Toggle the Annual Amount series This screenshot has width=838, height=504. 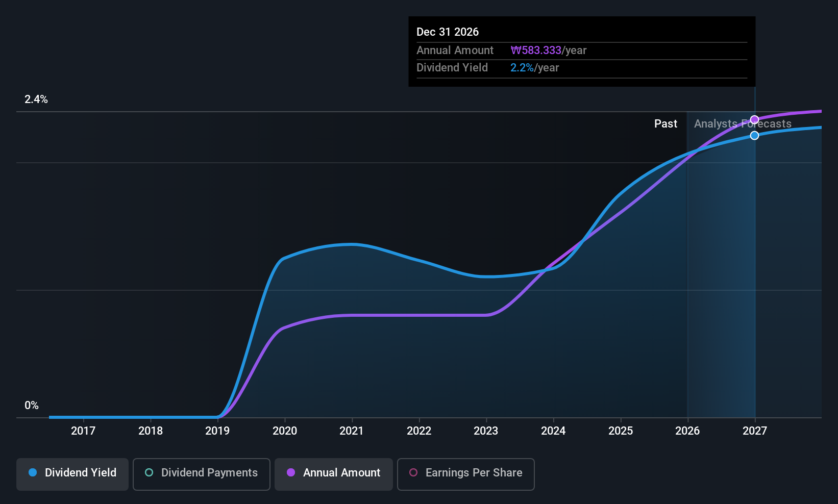click(x=334, y=474)
